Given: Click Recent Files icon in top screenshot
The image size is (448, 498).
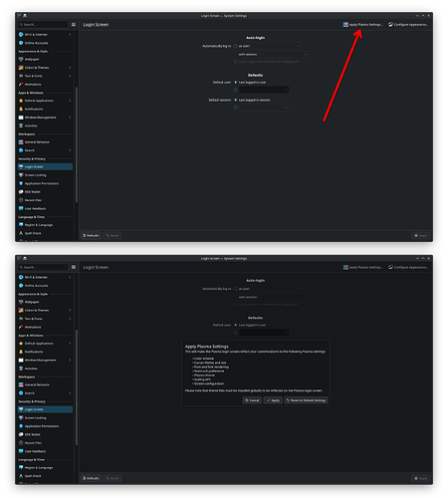Looking at the screenshot, I should click(x=21, y=200).
